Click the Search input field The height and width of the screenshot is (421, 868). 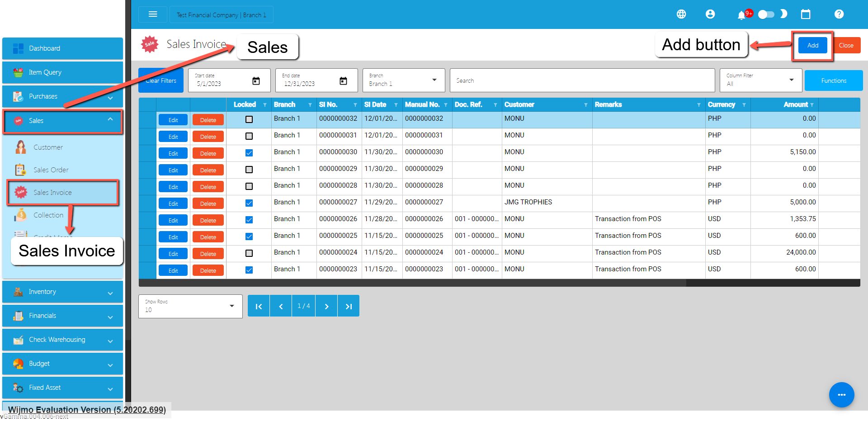(582, 80)
